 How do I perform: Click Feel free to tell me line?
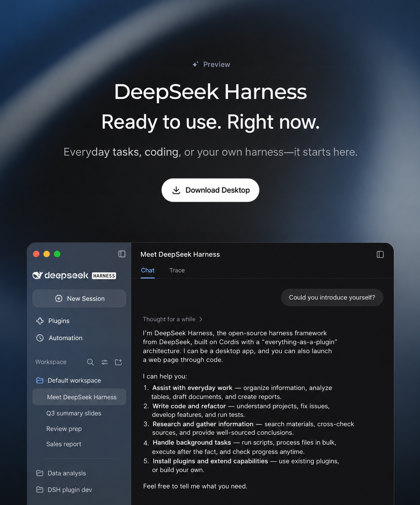pyautogui.click(x=195, y=486)
